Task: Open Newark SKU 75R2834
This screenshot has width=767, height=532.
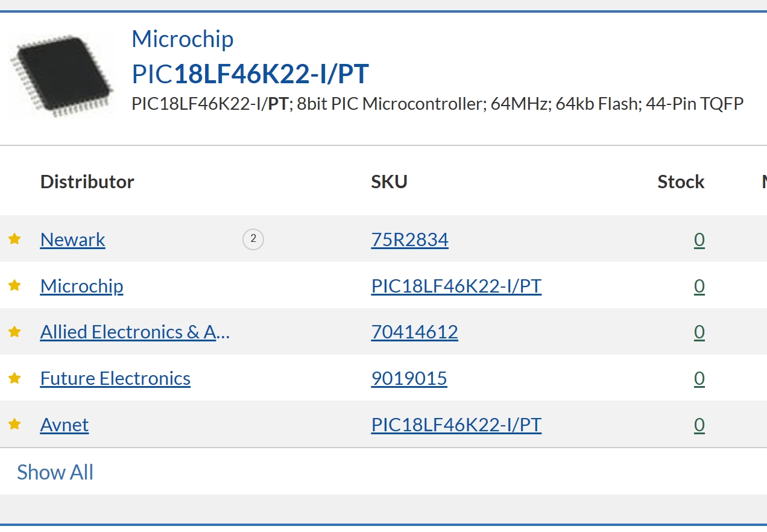Action: pyautogui.click(x=409, y=239)
